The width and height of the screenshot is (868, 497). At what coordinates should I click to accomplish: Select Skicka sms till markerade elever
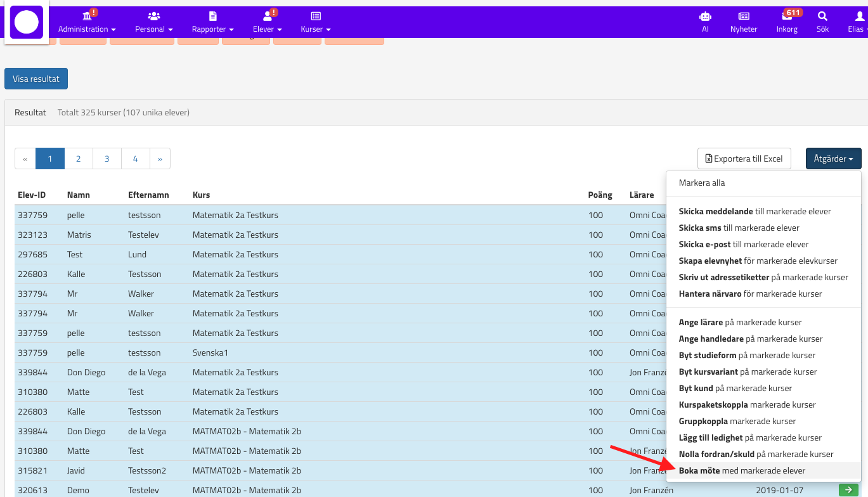[x=739, y=228]
